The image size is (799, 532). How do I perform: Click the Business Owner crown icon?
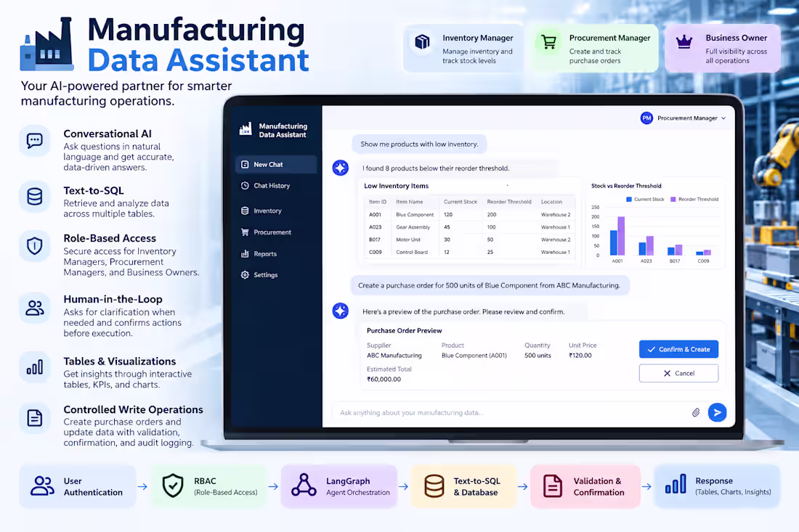point(684,42)
